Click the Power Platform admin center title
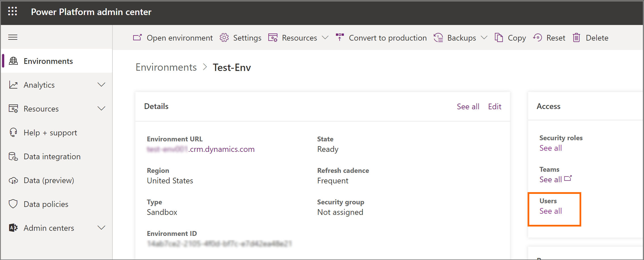Screen dimensions: 644x260 click(x=91, y=12)
